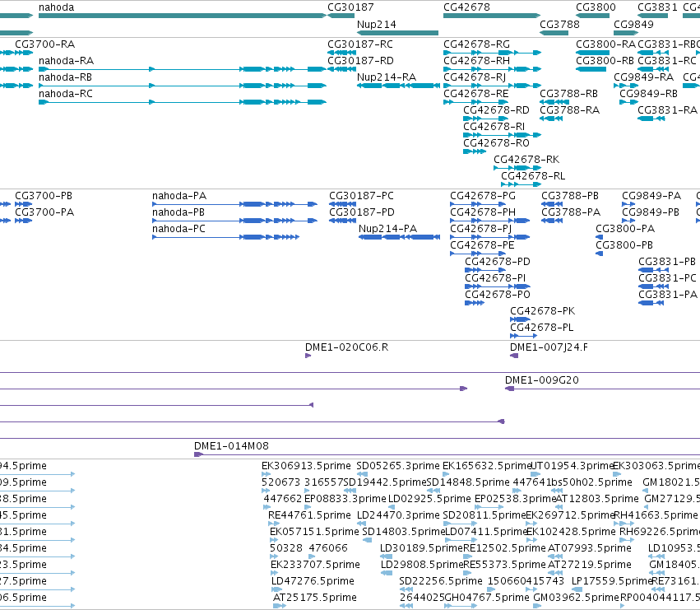Screen dimensions: 700x610
Task: Open the CG3800-RB transcript label
Action: [x=605, y=61]
